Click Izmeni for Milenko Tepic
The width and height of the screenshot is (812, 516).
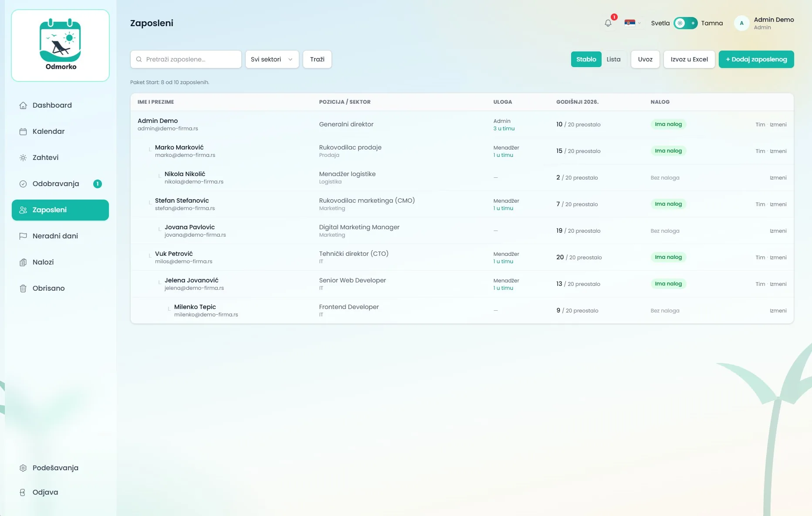coord(778,311)
